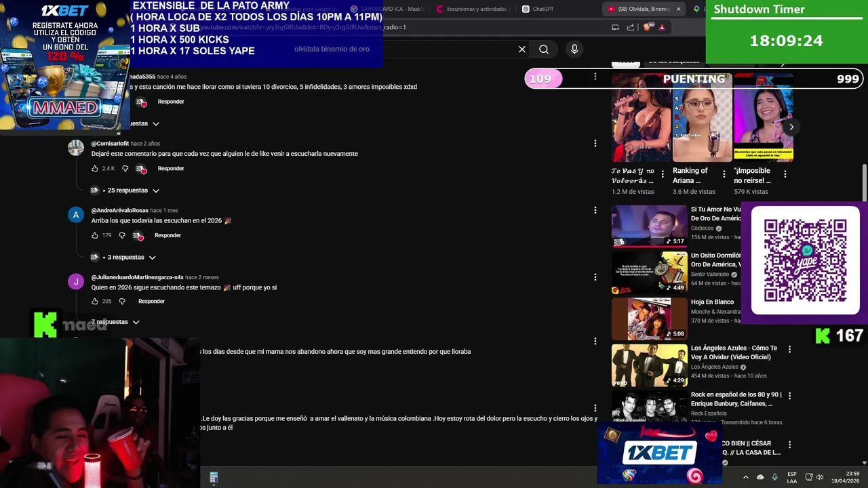Like the comment with 205 likes
Viewport: 868px width, 488px height.
95,302
